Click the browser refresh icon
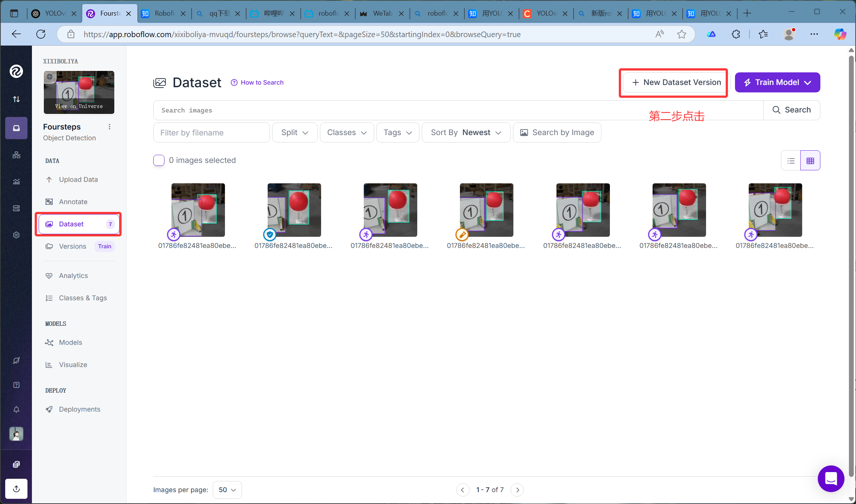 (x=41, y=34)
